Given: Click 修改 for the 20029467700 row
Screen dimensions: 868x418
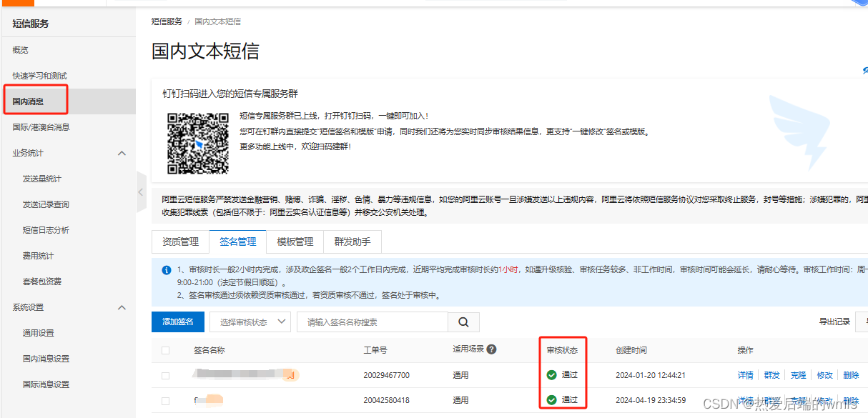Looking at the screenshot, I should coord(824,375).
